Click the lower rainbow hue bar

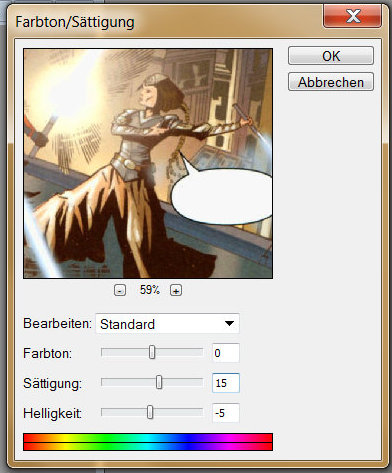pyautogui.click(x=148, y=447)
